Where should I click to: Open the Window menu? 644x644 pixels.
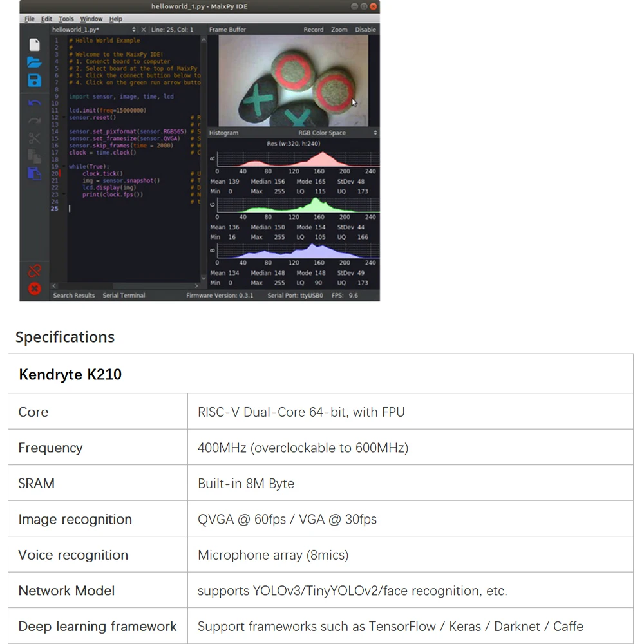pos(91,19)
